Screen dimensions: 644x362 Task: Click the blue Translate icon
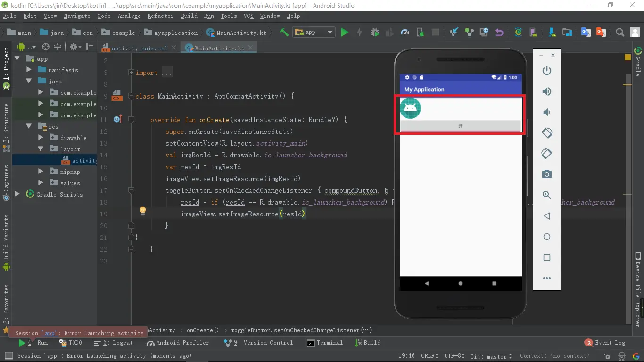pos(586,32)
